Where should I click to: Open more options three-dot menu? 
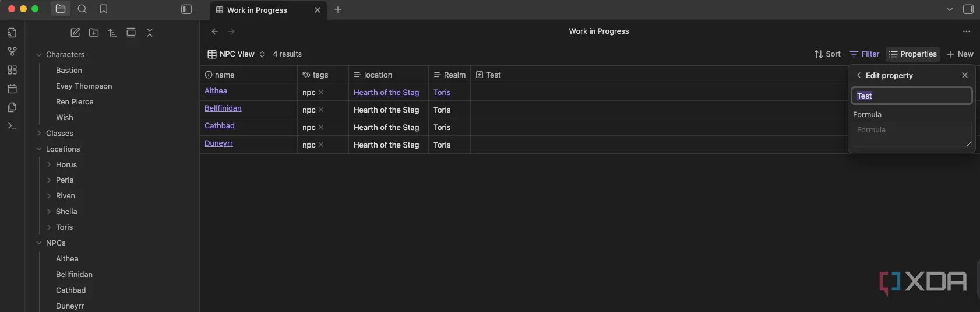967,31
